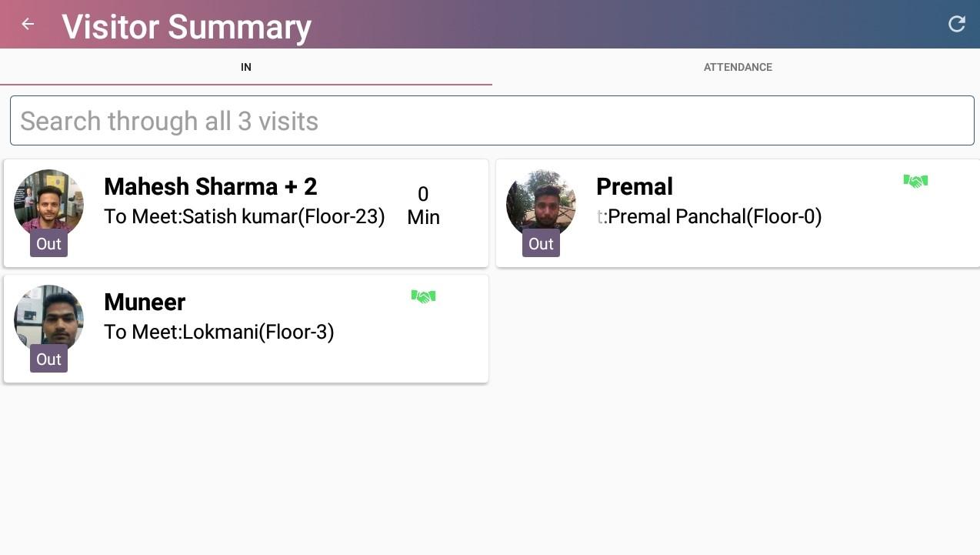Viewport: 980px width, 555px height.
Task: Click To Meet: Satish kumar (Floor-23) text
Action: point(244,216)
